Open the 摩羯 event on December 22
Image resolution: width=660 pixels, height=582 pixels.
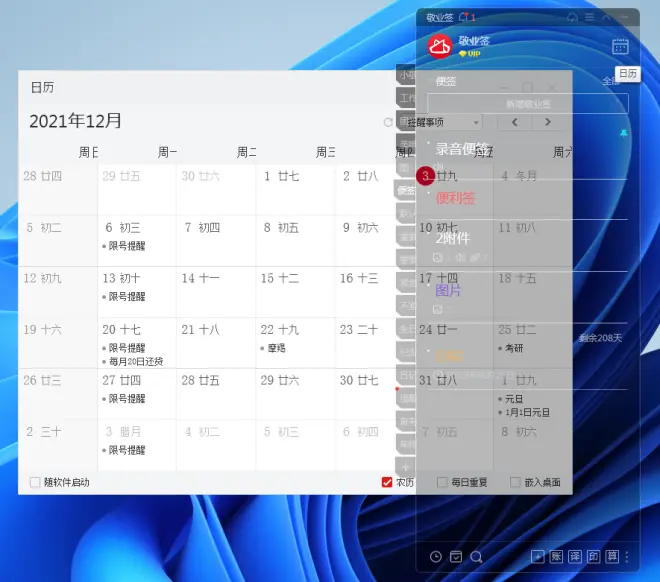(276, 348)
